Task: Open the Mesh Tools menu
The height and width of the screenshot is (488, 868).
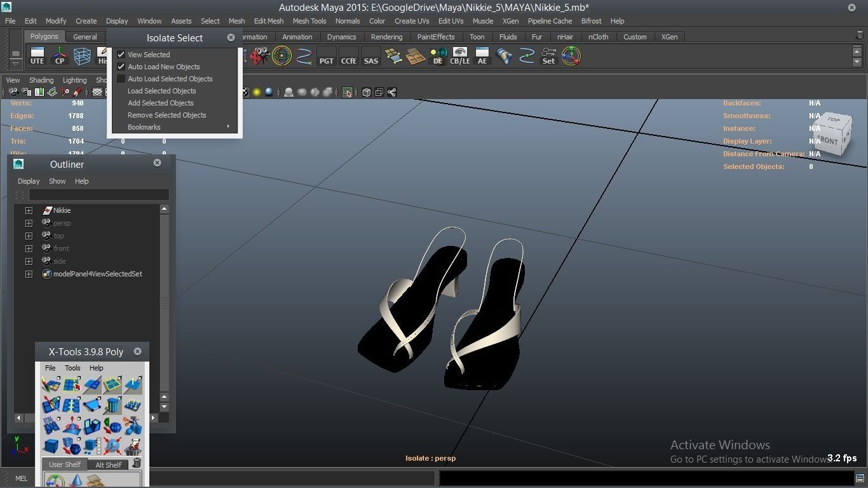Action: (309, 21)
